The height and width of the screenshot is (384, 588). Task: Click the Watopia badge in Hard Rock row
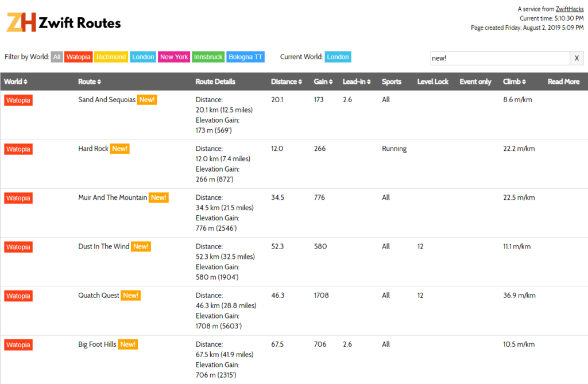pyautogui.click(x=18, y=149)
